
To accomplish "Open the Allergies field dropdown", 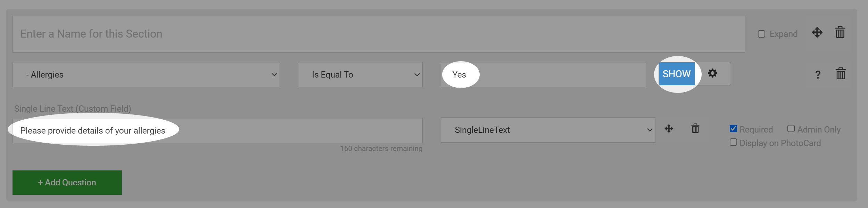I will (x=146, y=75).
